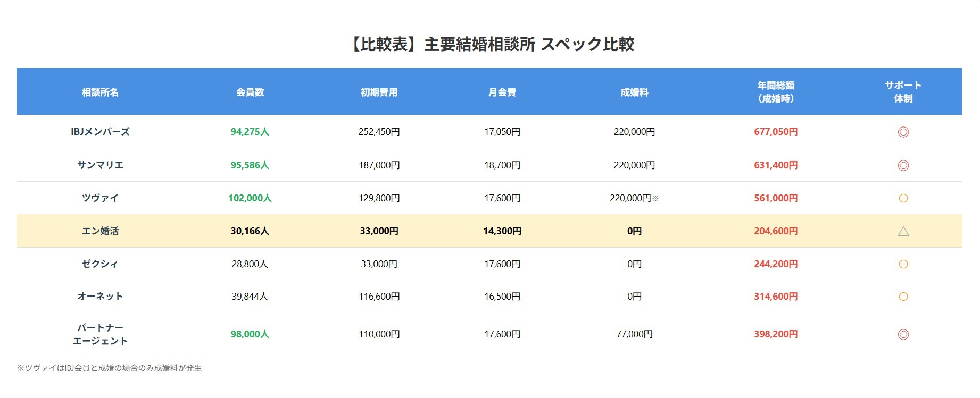Image resolution: width=980 pixels, height=398 pixels.
Task: Click the marriage fee 220,000円※ for ツヴァイ
Action: click(x=634, y=198)
